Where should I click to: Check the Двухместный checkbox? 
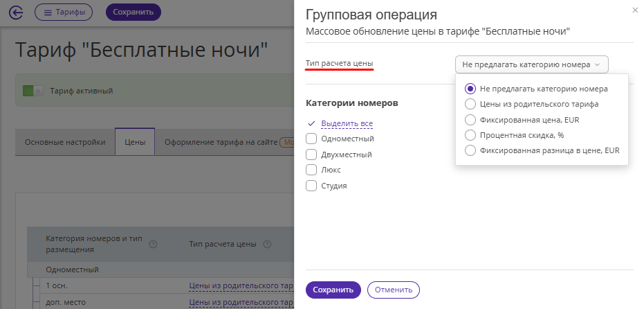pyautogui.click(x=311, y=154)
